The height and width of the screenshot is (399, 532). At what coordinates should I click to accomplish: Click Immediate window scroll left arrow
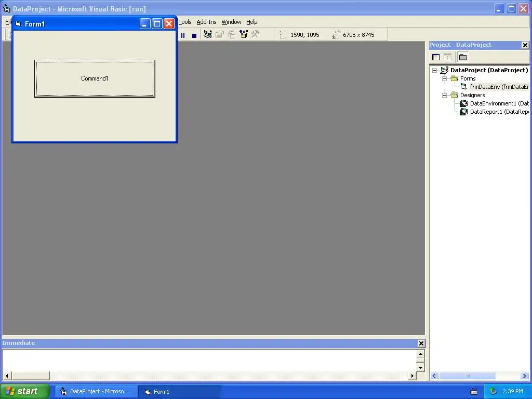(7, 376)
